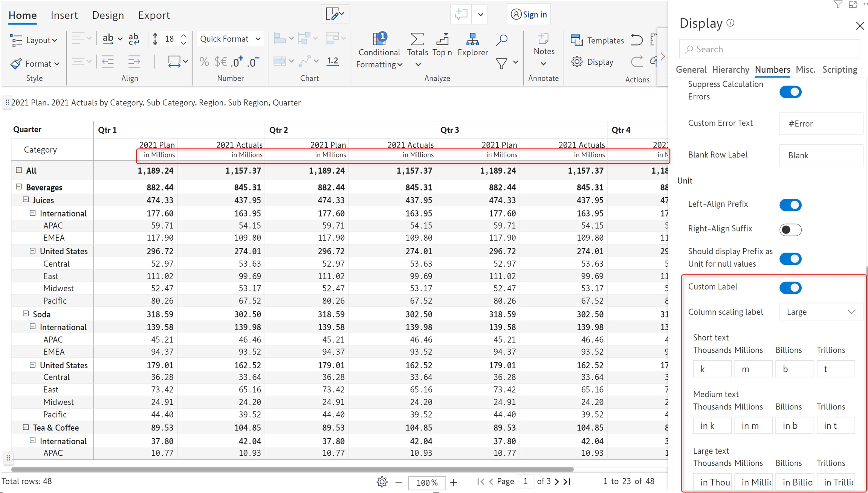Open the Conditional Formatting icon
The width and height of the screenshot is (868, 493).
pos(379,39)
